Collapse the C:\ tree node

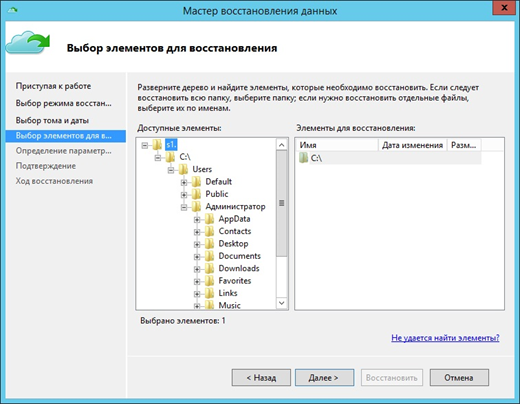157,158
